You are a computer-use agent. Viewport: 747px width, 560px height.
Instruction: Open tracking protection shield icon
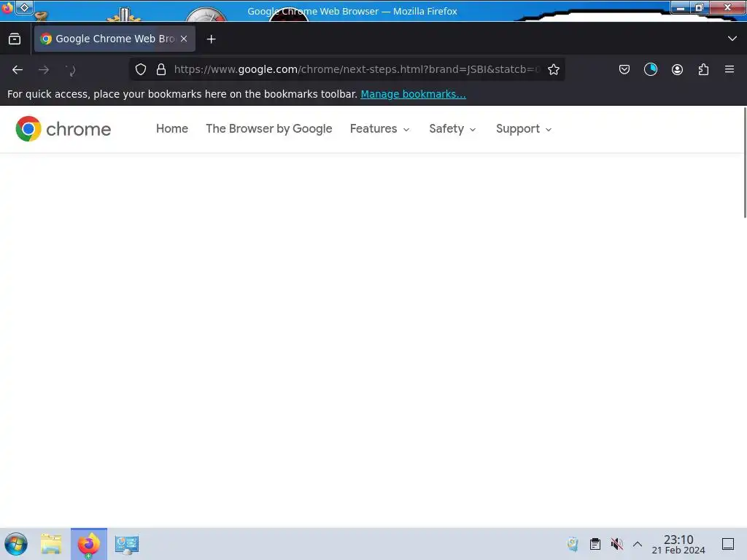[x=141, y=69]
